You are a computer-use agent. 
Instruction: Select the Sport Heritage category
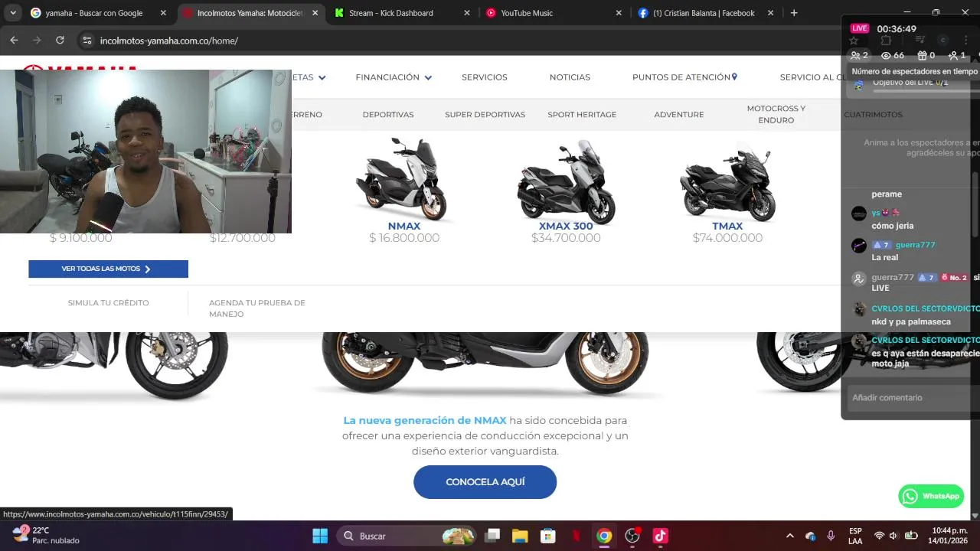(582, 114)
